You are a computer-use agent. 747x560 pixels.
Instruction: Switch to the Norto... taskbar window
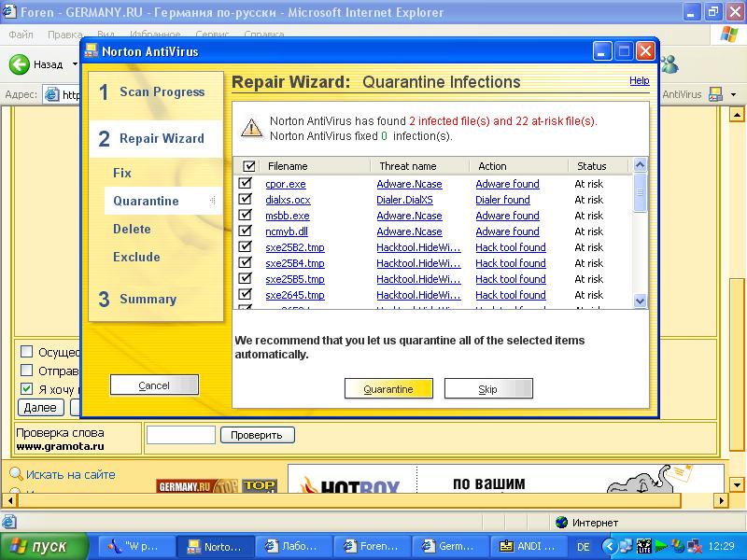click(x=216, y=546)
